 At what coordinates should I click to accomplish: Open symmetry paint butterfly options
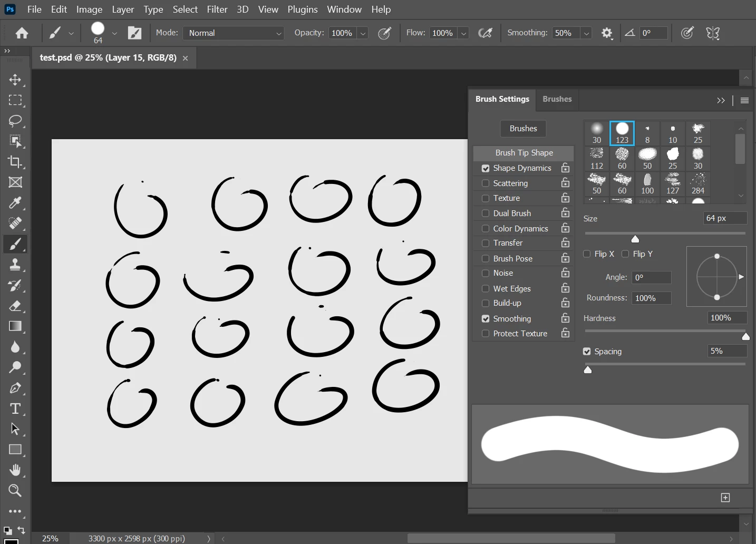click(x=713, y=33)
